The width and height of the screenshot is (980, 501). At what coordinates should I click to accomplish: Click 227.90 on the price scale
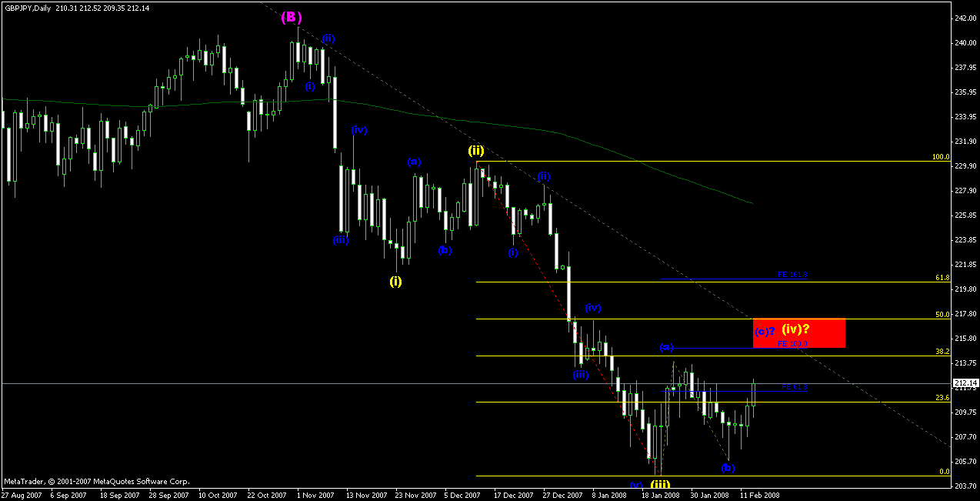point(965,190)
